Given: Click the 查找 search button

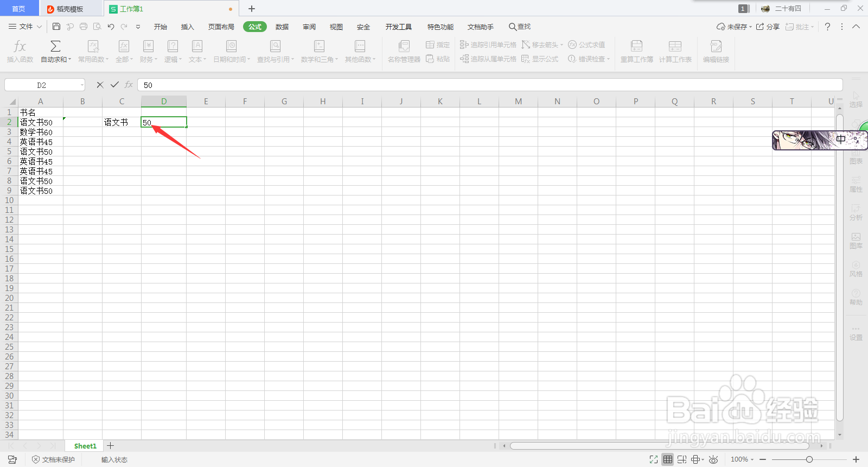Looking at the screenshot, I should point(520,27).
